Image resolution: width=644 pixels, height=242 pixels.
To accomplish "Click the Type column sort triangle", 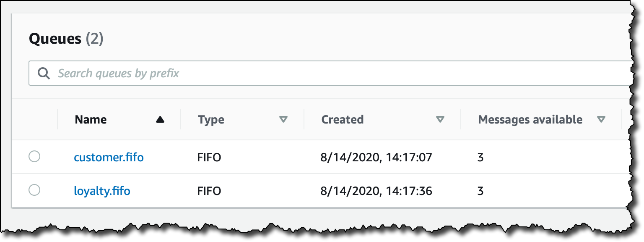I will point(283,120).
